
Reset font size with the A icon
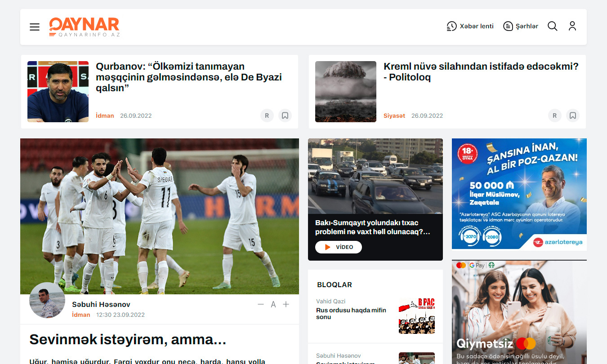click(273, 305)
